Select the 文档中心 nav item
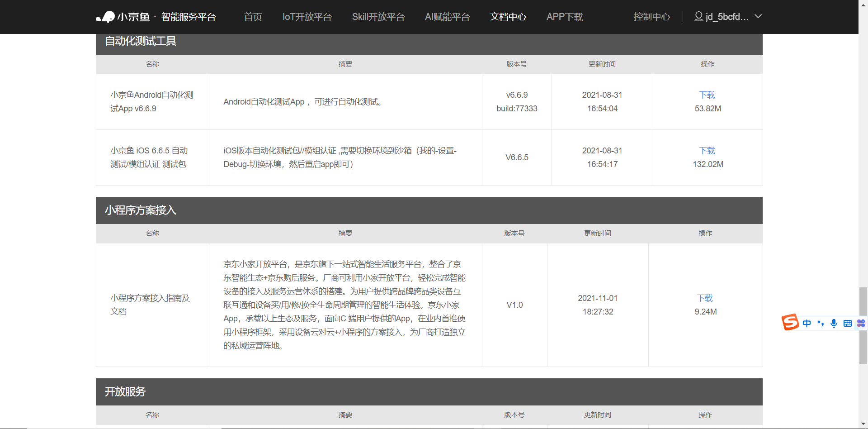The width and height of the screenshot is (868, 429). click(x=508, y=17)
